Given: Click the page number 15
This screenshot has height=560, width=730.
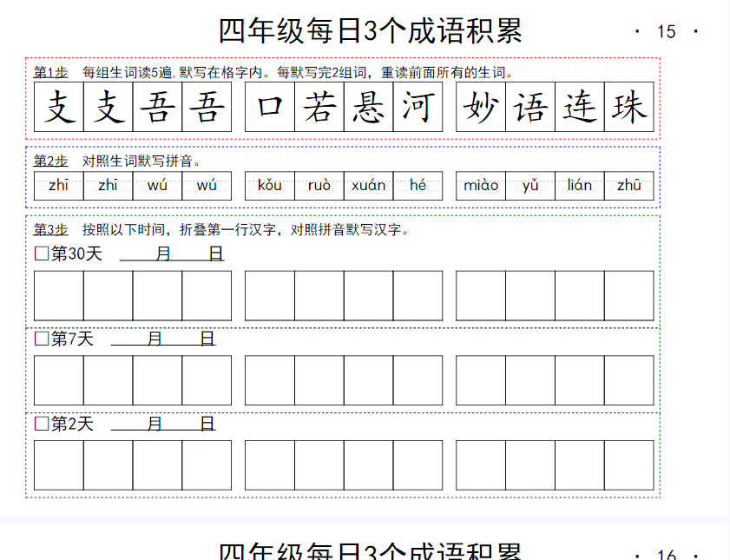Looking at the screenshot, I should pos(666,32).
